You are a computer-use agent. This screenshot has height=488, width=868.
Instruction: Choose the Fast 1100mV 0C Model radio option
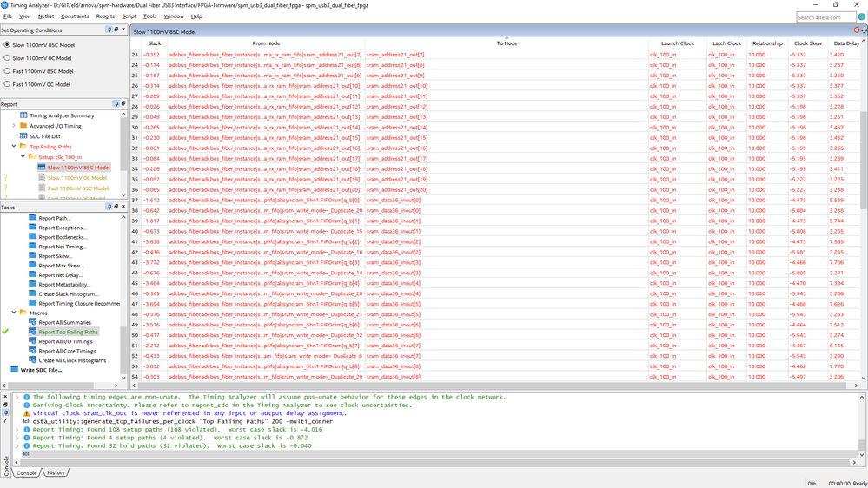pyautogui.click(x=8, y=84)
